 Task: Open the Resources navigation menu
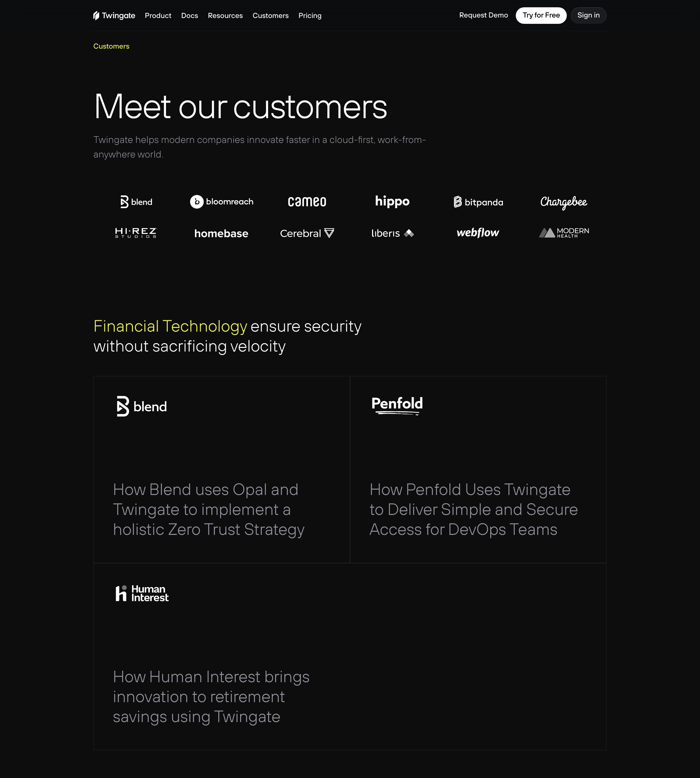225,15
